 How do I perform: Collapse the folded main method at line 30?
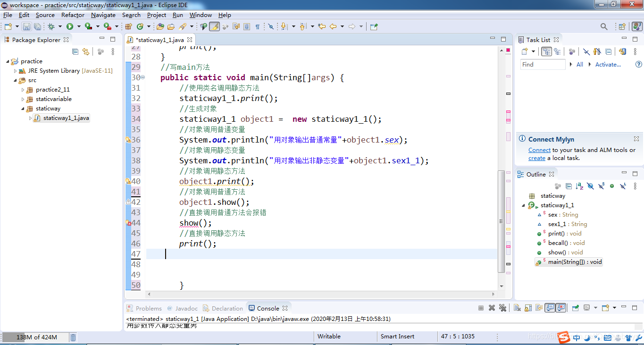tap(143, 77)
